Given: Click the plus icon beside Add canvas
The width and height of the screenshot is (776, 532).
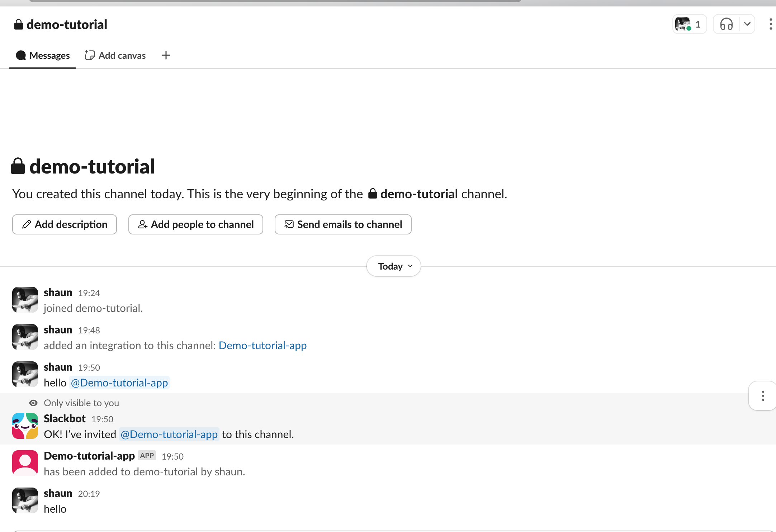Looking at the screenshot, I should point(166,55).
